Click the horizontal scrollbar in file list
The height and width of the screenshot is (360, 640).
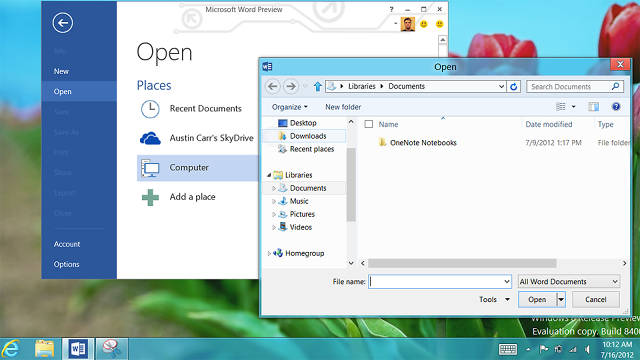[x=462, y=263]
